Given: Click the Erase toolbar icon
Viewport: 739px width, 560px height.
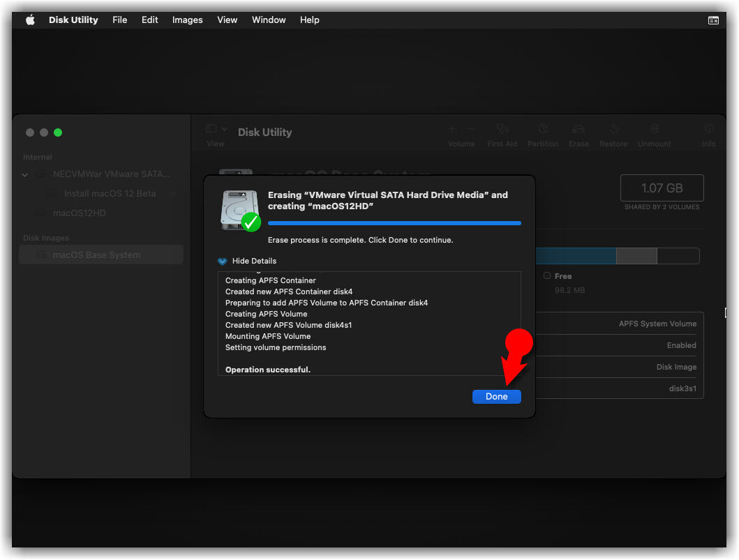Looking at the screenshot, I should pos(578,128).
